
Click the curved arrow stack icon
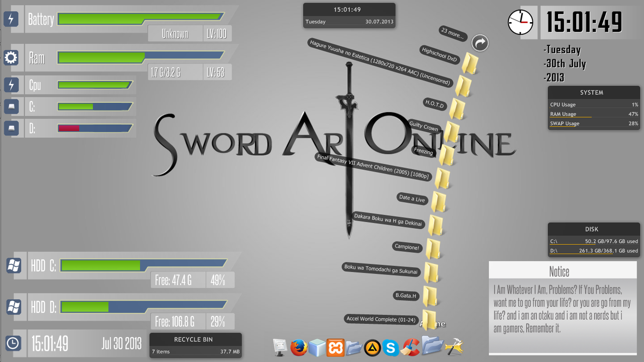click(480, 43)
